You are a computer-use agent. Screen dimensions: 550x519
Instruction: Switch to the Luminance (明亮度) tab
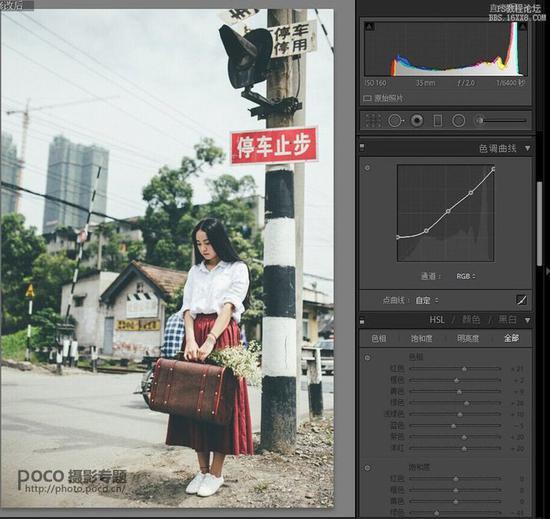pyautogui.click(x=468, y=339)
